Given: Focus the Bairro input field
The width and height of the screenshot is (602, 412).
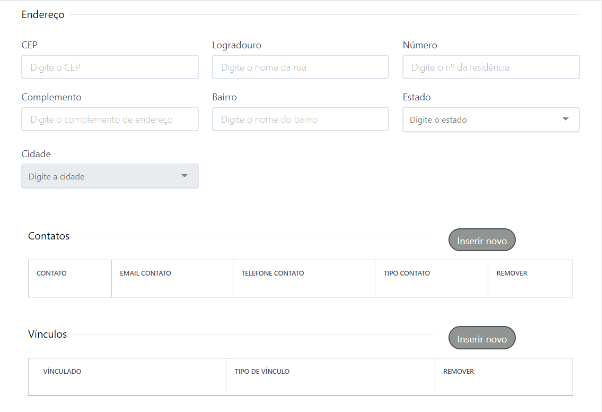Looking at the screenshot, I should pos(300,119).
